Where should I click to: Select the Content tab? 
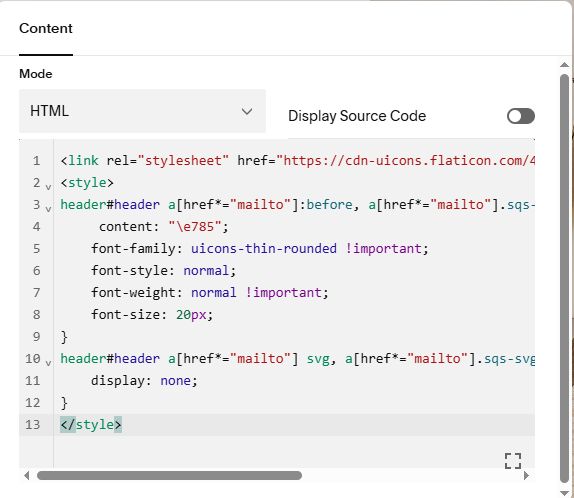(46, 29)
